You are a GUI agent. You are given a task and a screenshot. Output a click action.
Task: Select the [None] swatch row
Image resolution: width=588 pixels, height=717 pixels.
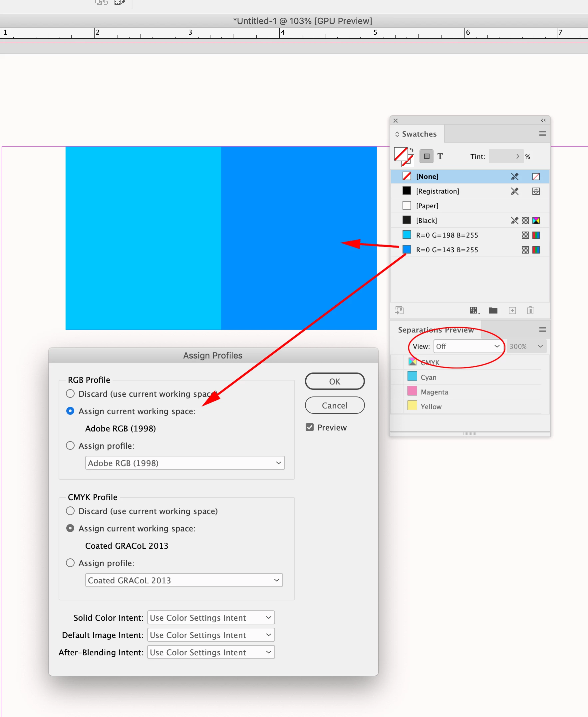[470, 176]
